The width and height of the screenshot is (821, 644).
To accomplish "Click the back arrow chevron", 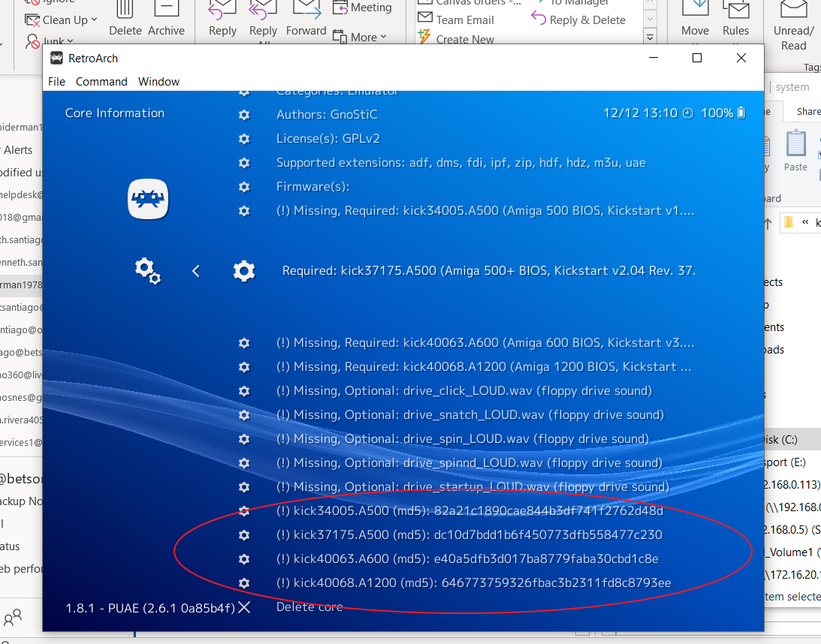I will point(195,271).
